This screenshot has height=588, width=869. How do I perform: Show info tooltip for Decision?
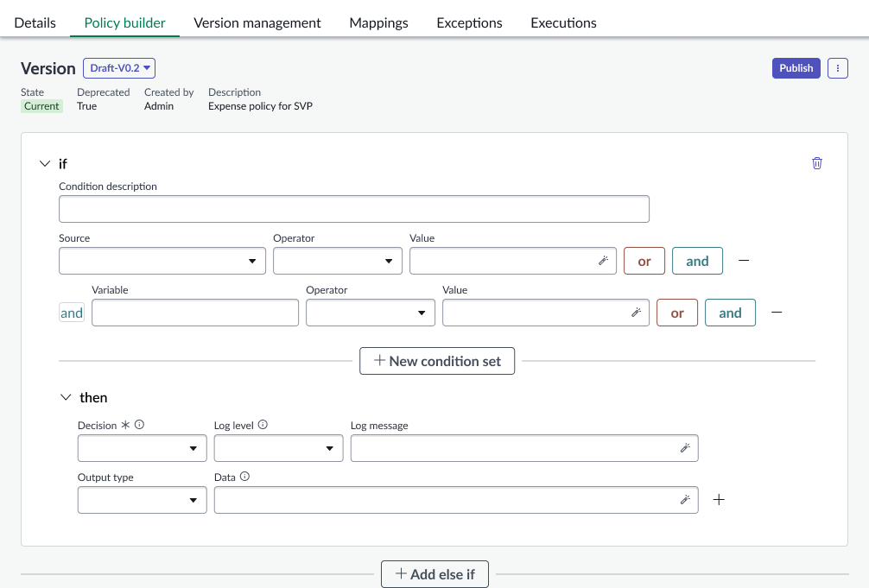(140, 425)
